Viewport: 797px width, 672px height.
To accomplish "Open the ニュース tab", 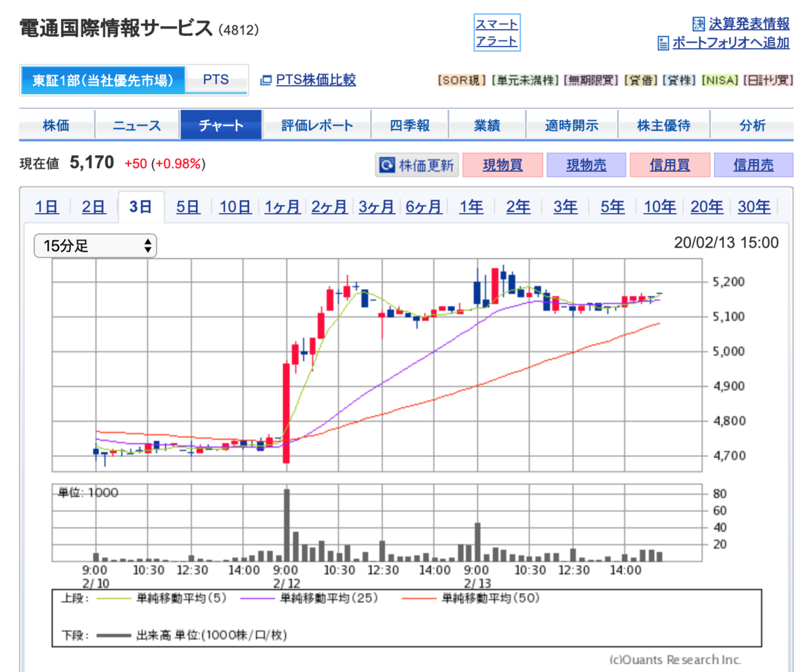I will coord(137,125).
